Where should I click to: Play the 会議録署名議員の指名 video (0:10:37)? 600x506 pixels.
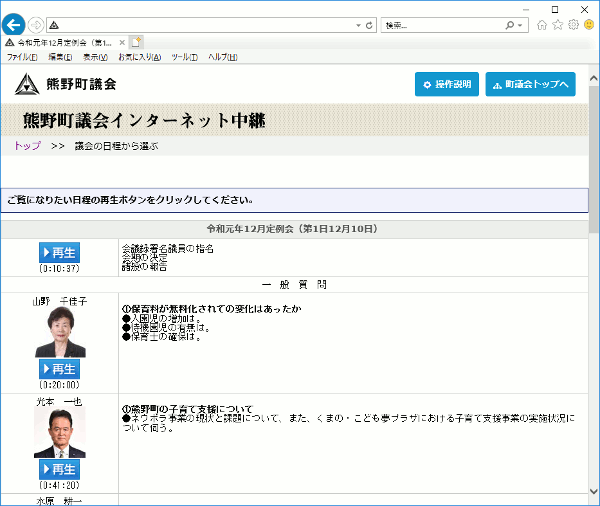[59, 253]
